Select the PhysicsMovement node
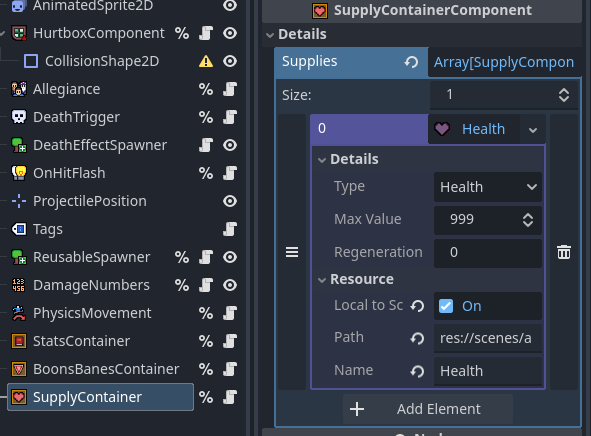 (x=92, y=313)
